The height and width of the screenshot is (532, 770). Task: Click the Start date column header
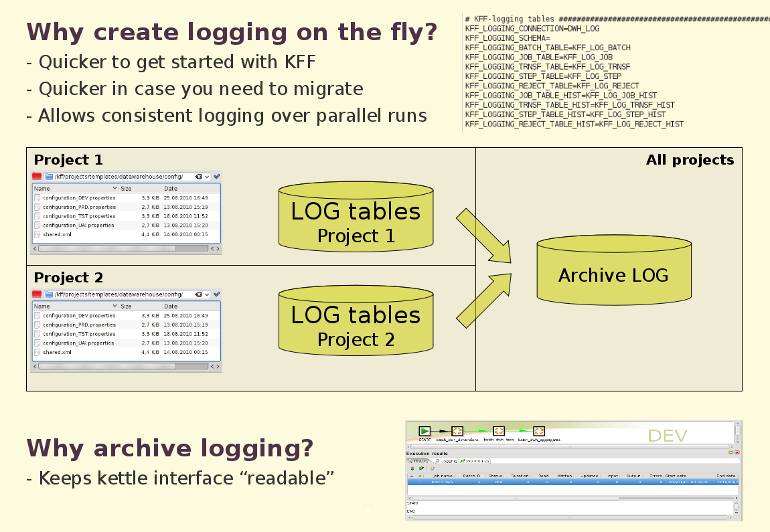tap(676, 476)
